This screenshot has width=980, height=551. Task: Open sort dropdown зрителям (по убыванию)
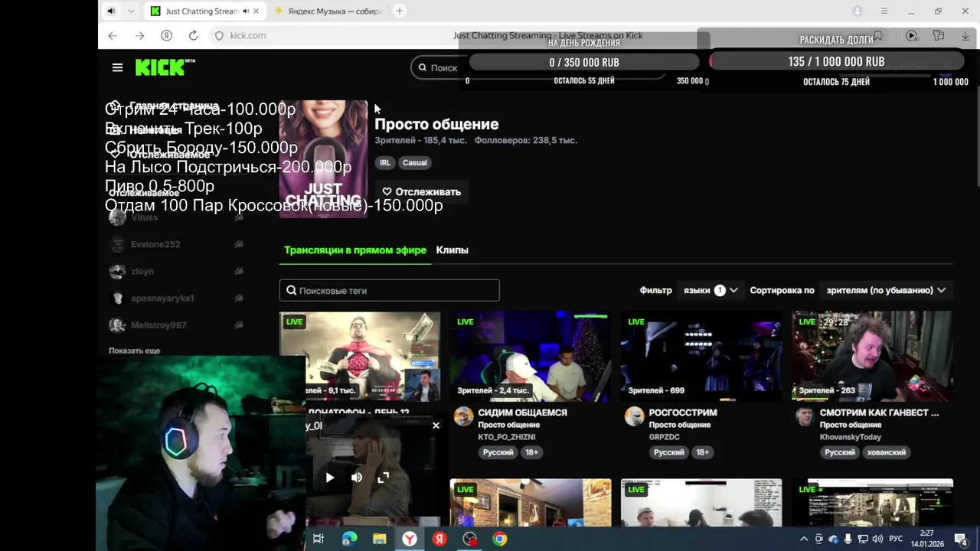(885, 290)
